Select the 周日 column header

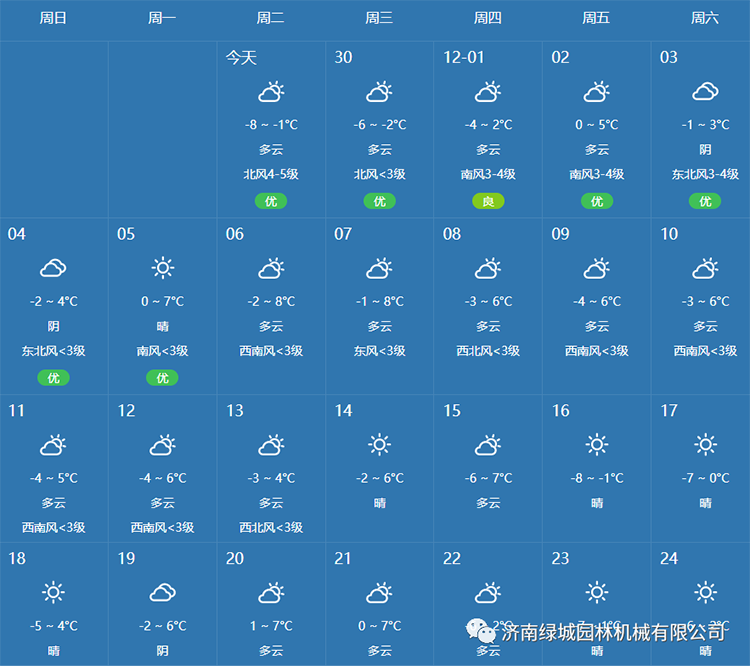pyautogui.click(x=53, y=18)
